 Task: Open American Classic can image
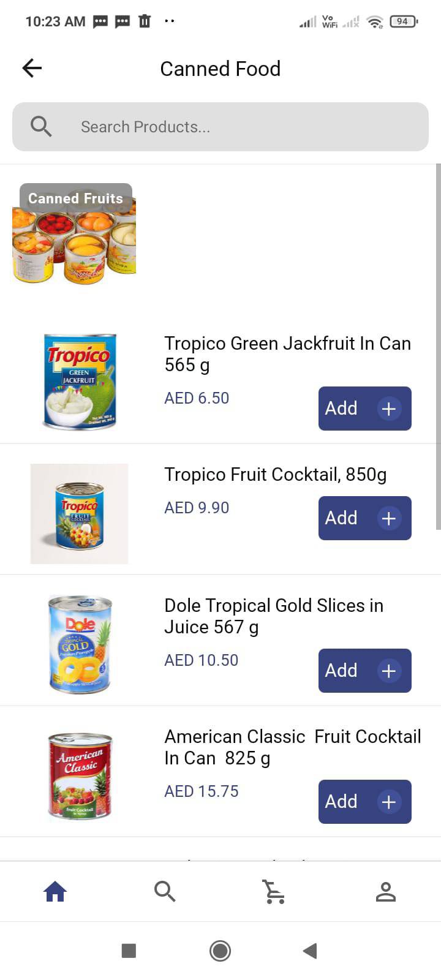coord(80,776)
